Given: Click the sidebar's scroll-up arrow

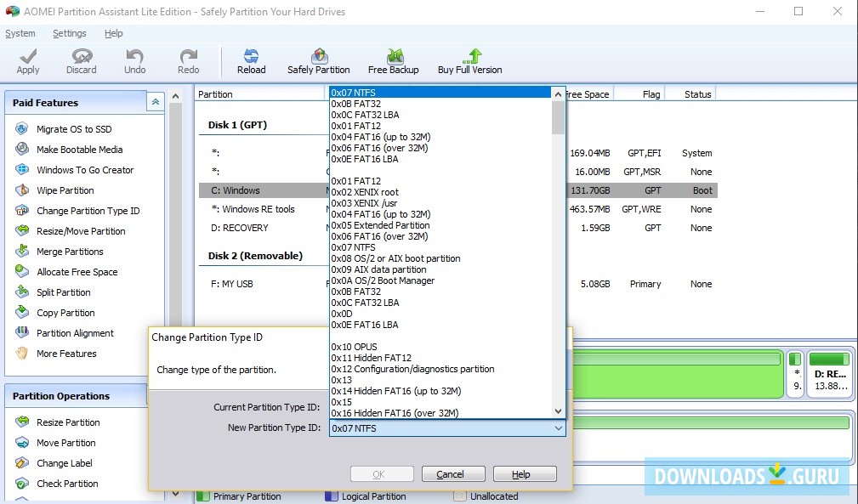Looking at the screenshot, I should coord(176,96).
